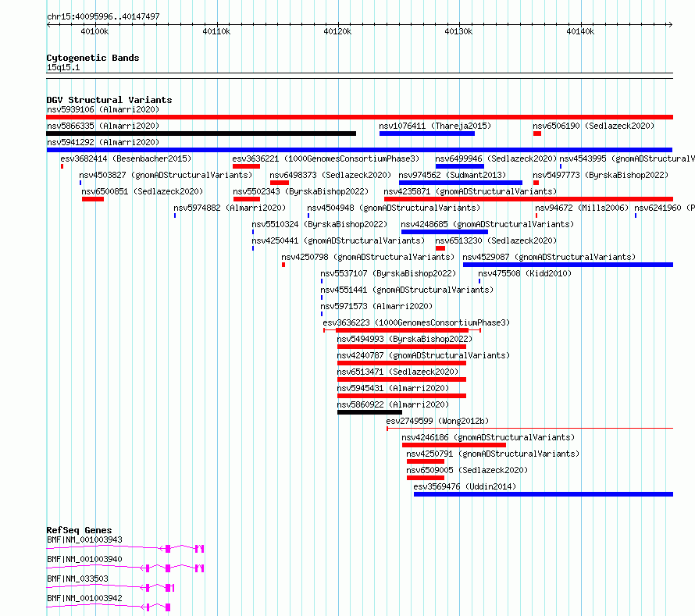
Task: Open BMF|NM_033503 transcript label
Action: tap(77, 579)
